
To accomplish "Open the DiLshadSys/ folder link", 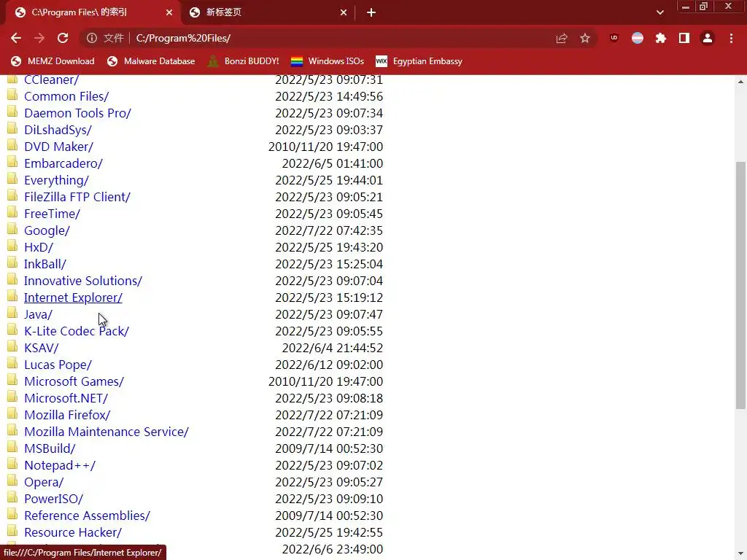I will click(x=58, y=130).
